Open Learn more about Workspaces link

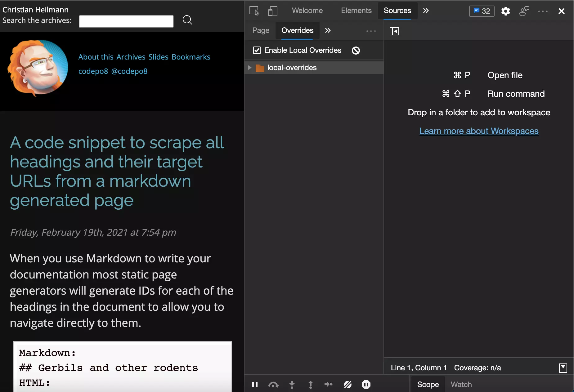(479, 131)
